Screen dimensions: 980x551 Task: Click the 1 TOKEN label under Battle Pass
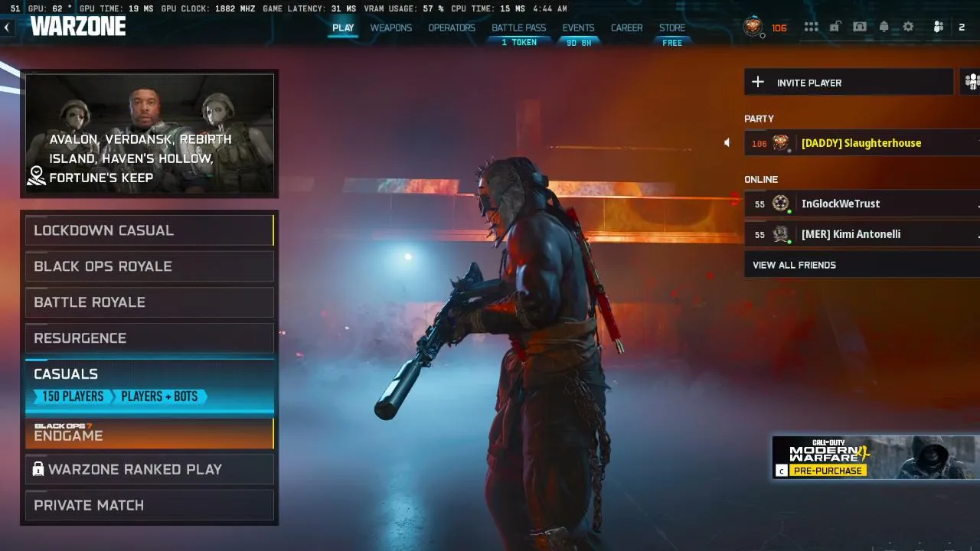coord(519,43)
